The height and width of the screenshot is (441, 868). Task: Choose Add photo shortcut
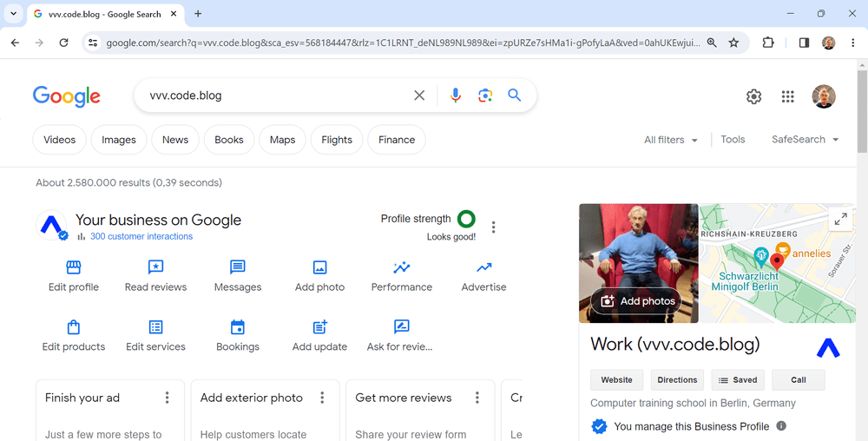[319, 276]
